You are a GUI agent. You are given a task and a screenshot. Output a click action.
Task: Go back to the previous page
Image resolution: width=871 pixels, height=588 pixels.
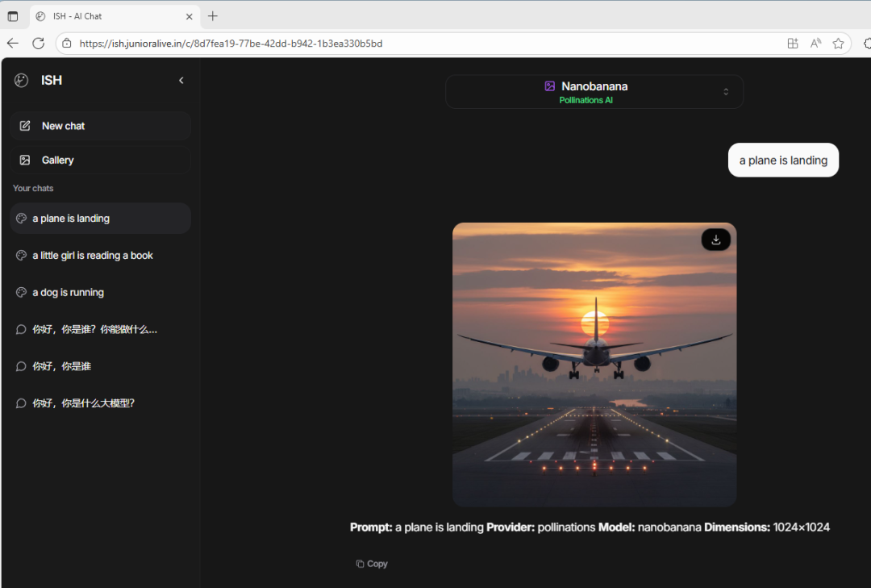click(13, 44)
